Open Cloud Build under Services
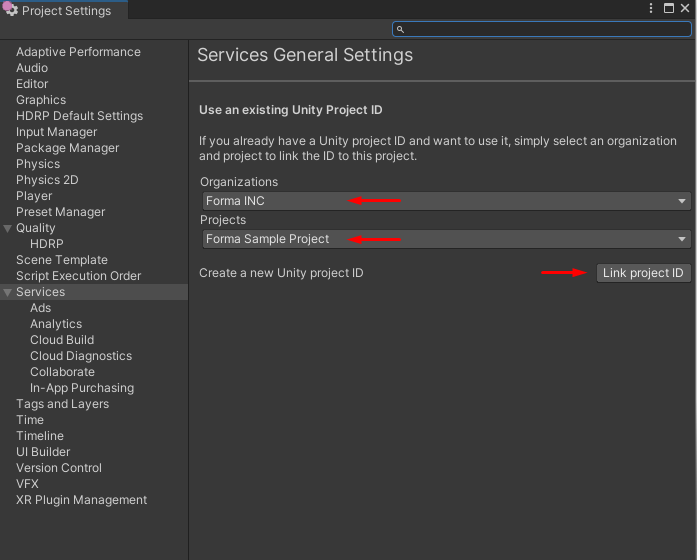The image size is (697, 560). (x=62, y=340)
